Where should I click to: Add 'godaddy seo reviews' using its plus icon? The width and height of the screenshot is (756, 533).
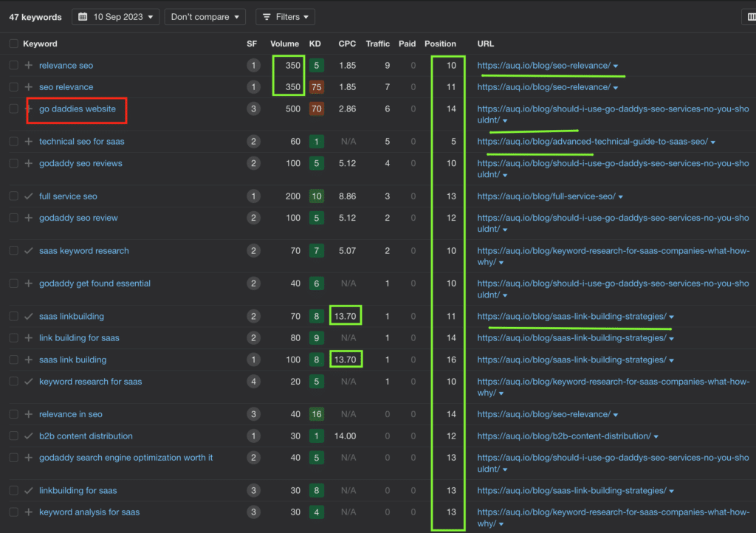coord(29,163)
